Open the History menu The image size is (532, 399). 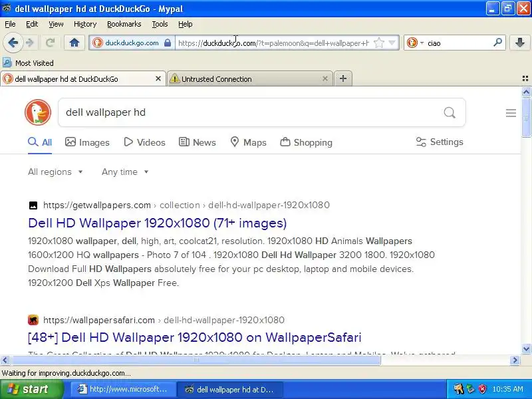tap(85, 24)
